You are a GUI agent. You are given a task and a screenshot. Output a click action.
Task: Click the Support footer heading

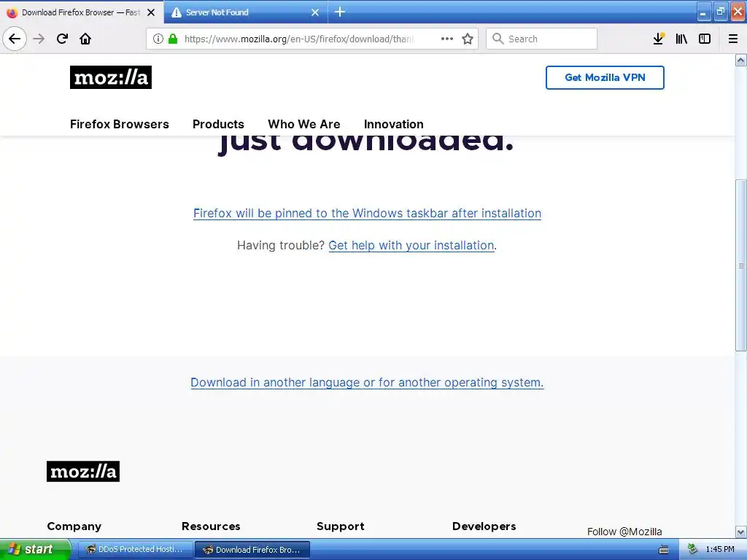point(340,526)
